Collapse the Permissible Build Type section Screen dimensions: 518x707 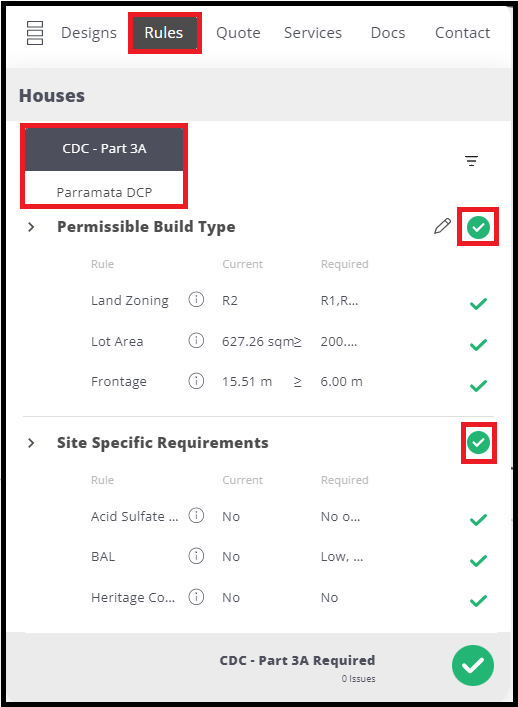click(x=31, y=227)
